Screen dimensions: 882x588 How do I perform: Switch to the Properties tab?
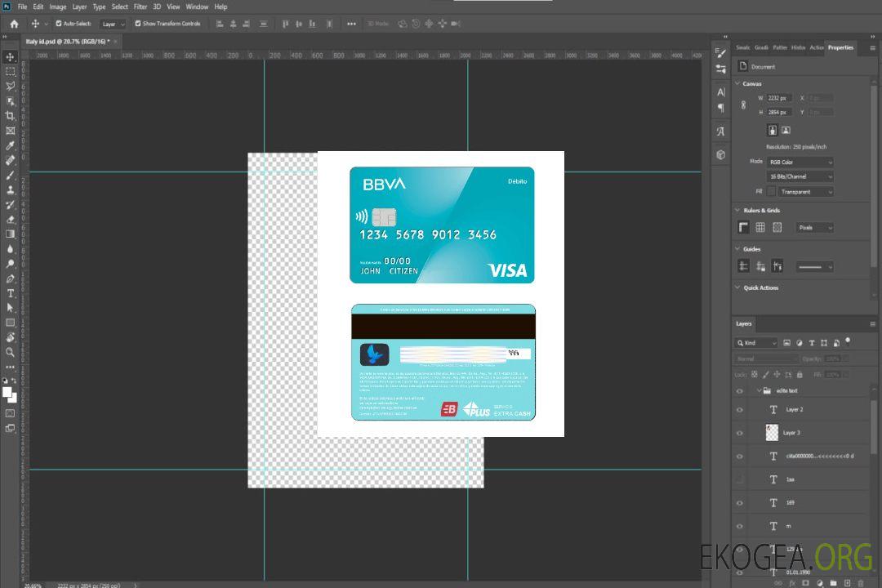point(840,47)
